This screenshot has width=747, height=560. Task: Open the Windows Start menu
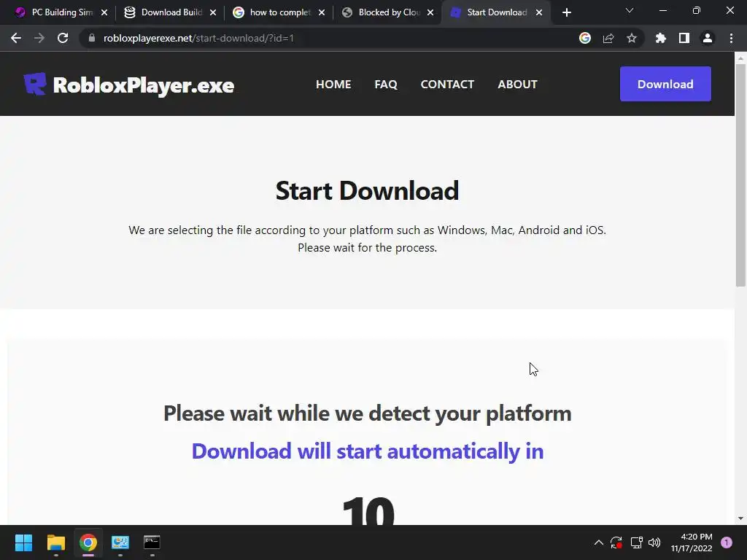tap(23, 542)
